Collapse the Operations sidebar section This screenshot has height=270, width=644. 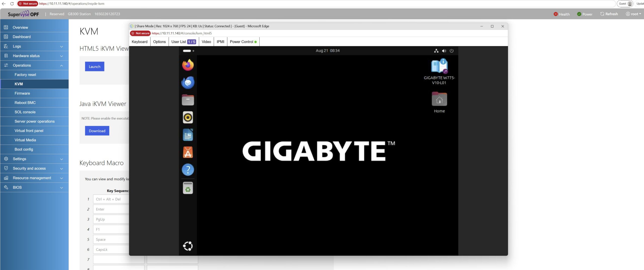click(x=34, y=65)
